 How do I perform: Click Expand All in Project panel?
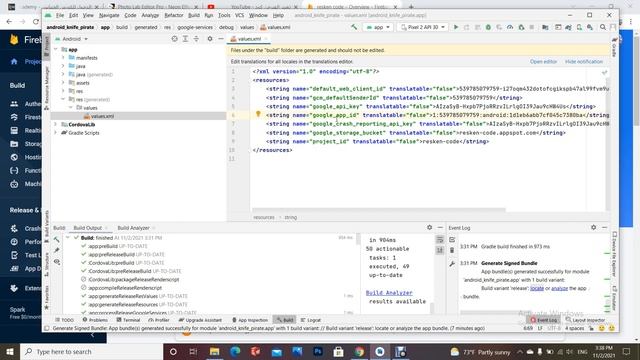(x=185, y=39)
